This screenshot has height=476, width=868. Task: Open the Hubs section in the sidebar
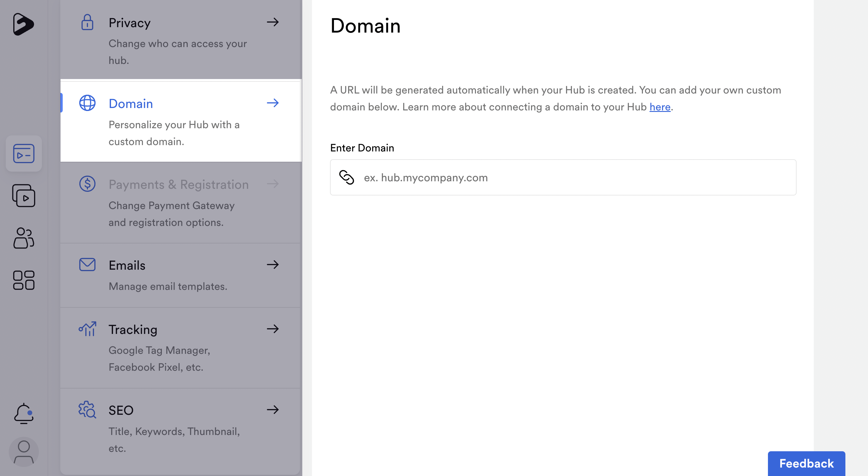coord(24,154)
